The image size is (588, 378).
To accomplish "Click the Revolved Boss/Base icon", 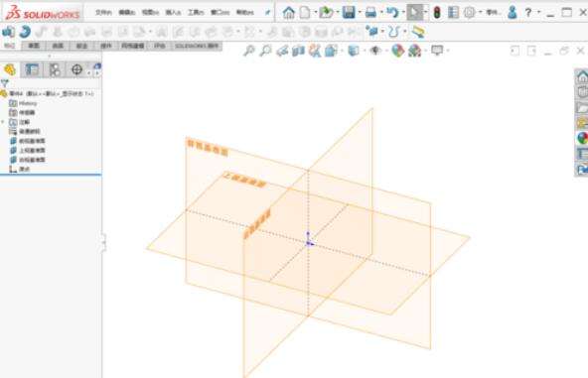I will (25, 32).
